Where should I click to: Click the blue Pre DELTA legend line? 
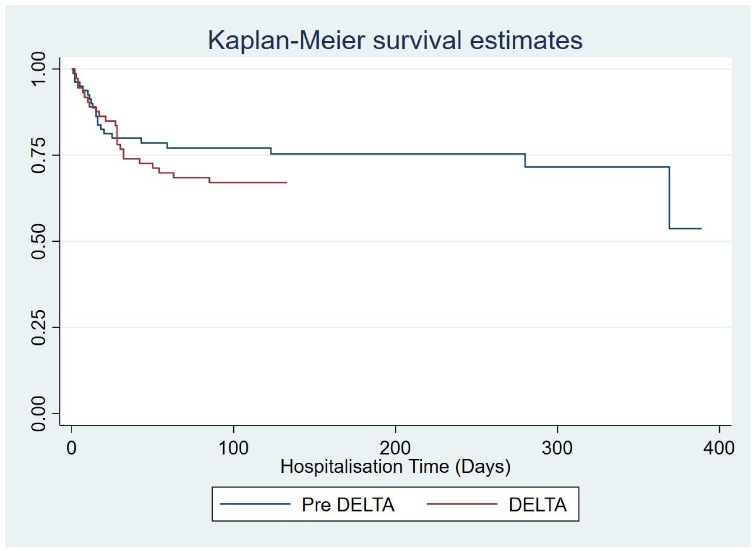(255, 504)
